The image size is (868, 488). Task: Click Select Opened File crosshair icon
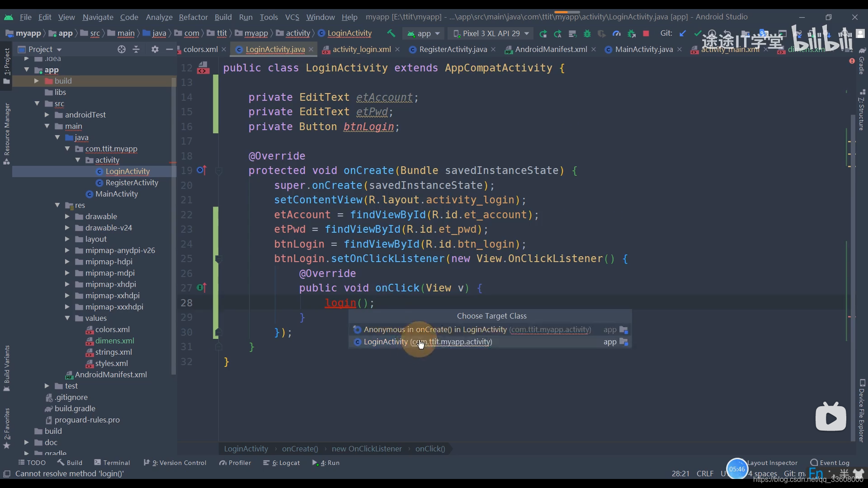(x=121, y=49)
